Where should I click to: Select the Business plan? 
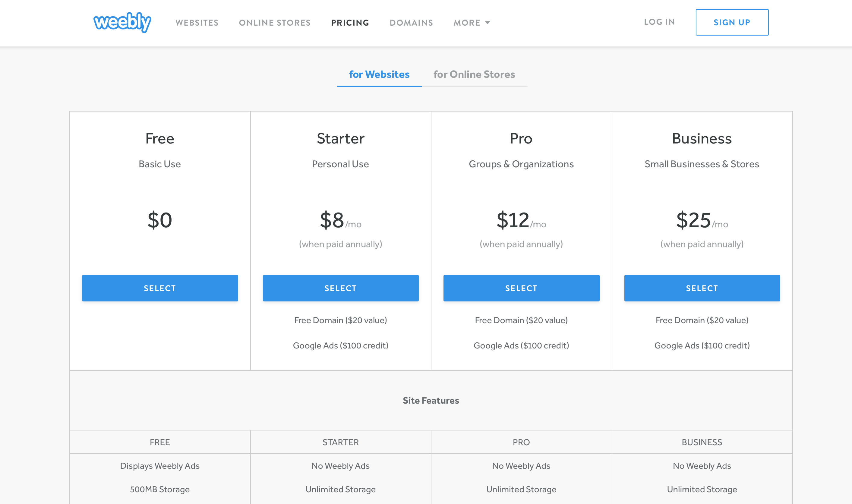702,288
